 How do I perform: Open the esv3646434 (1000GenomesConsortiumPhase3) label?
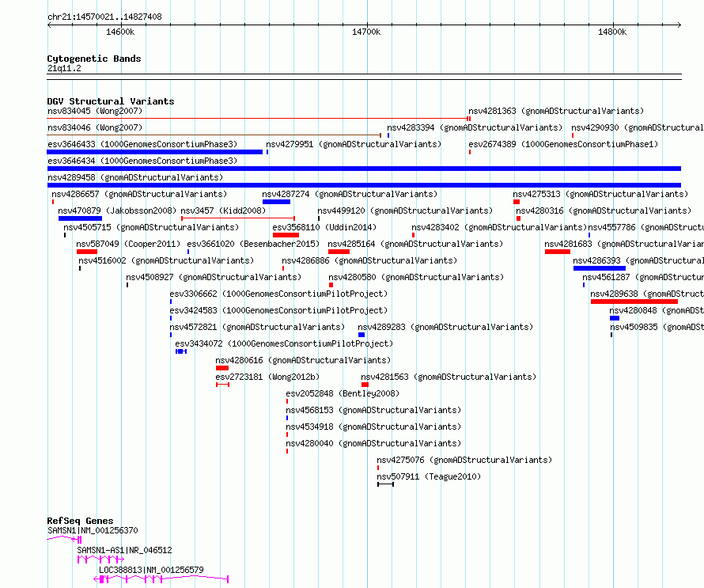click(142, 161)
